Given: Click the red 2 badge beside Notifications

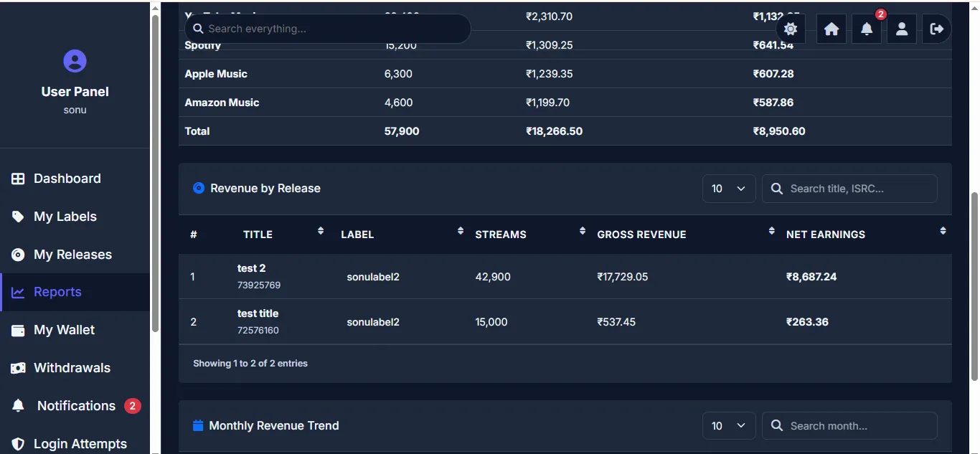Looking at the screenshot, I should tap(132, 406).
